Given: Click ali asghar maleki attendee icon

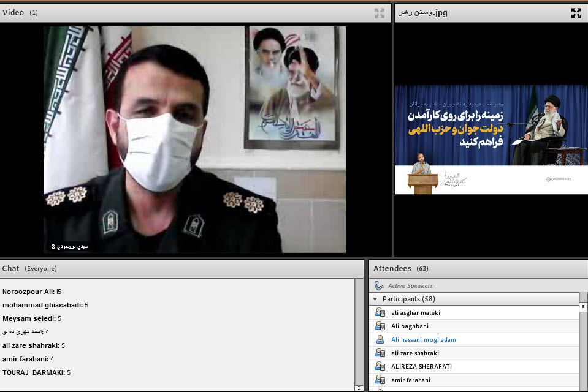Looking at the screenshot, I should pyautogui.click(x=380, y=312).
